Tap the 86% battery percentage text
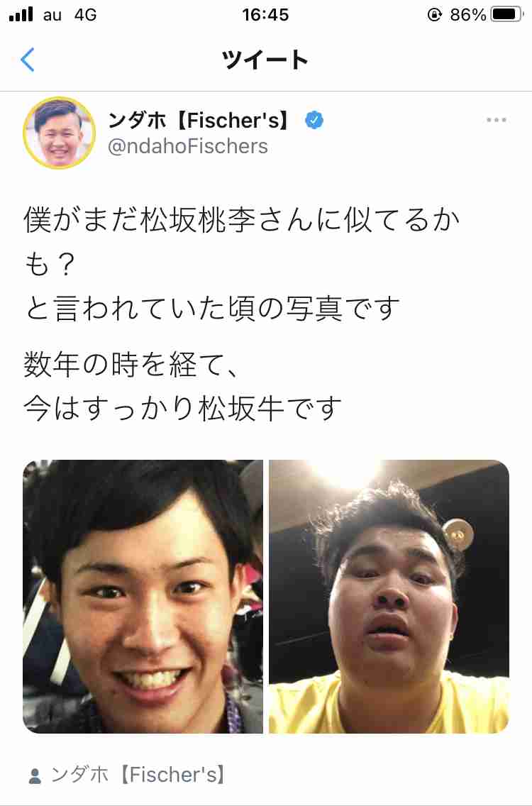 coord(467,15)
